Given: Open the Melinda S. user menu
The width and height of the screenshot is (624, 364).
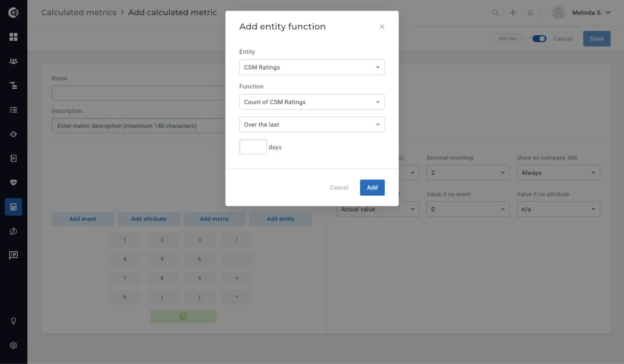Looking at the screenshot, I should (581, 12).
